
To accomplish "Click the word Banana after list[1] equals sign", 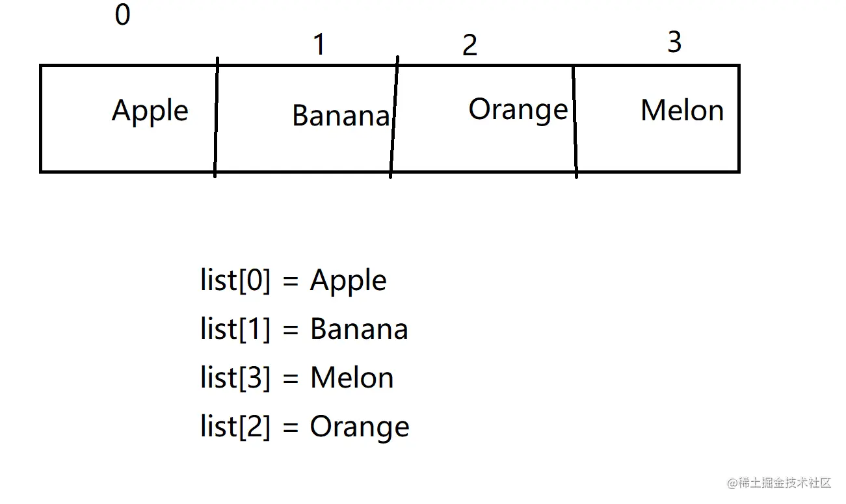I will point(359,329).
